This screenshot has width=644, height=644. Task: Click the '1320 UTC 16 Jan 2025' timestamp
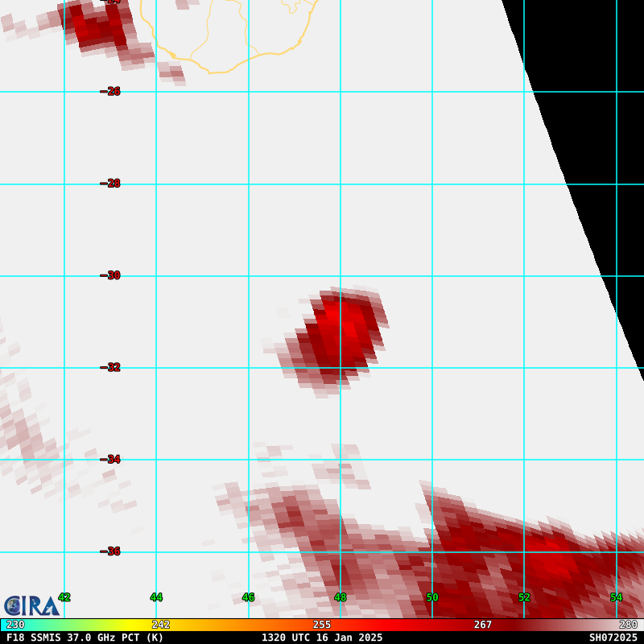pyautogui.click(x=322, y=638)
